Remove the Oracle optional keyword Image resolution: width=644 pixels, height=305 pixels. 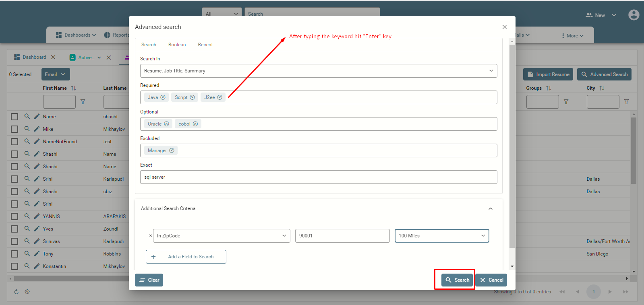tap(166, 124)
